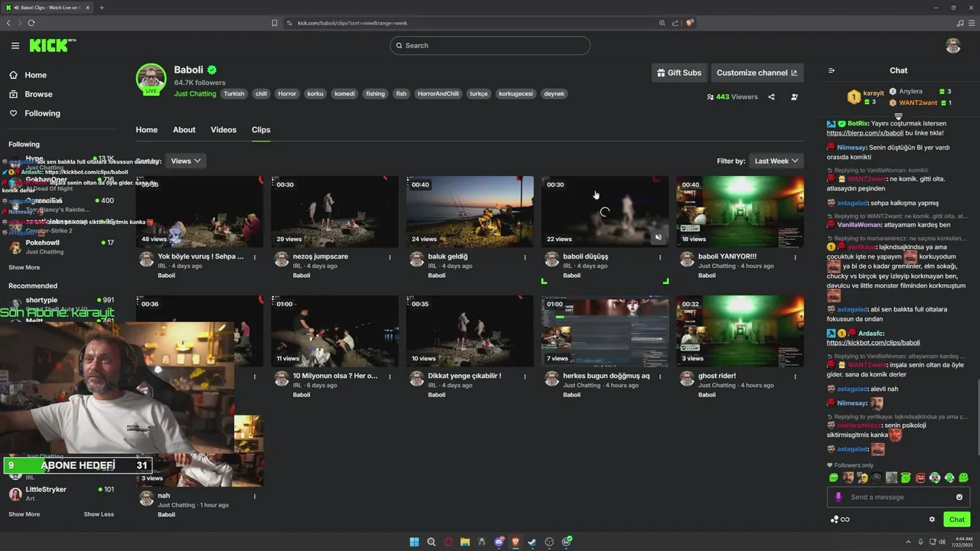Click the purple microphone icon in chat
Image resolution: width=980 pixels, height=551 pixels.
[x=838, y=497]
